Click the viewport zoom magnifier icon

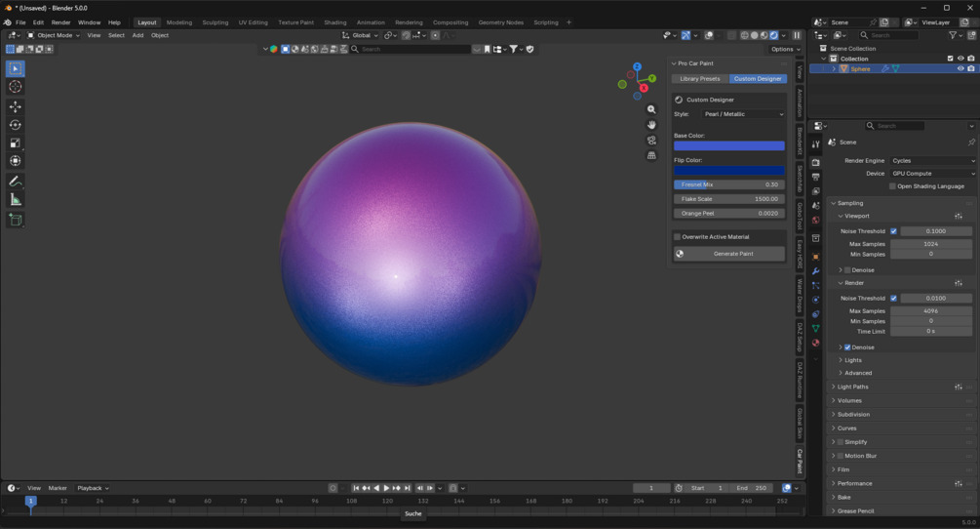coord(651,109)
